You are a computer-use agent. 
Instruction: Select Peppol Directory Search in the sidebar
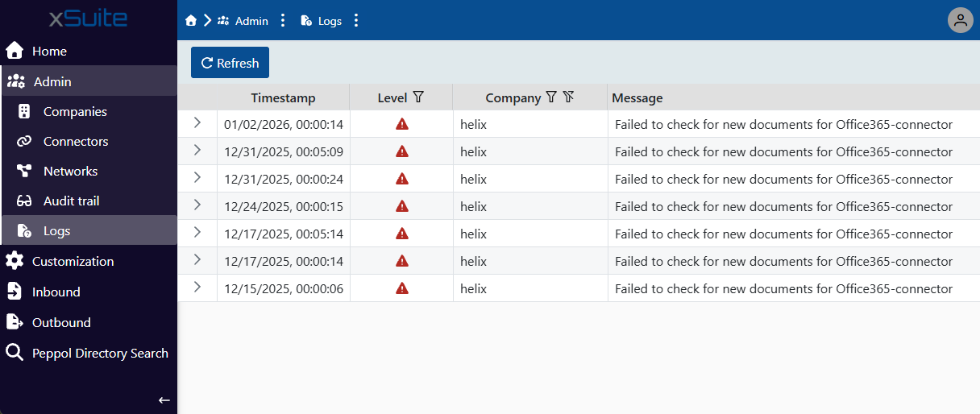tap(100, 353)
